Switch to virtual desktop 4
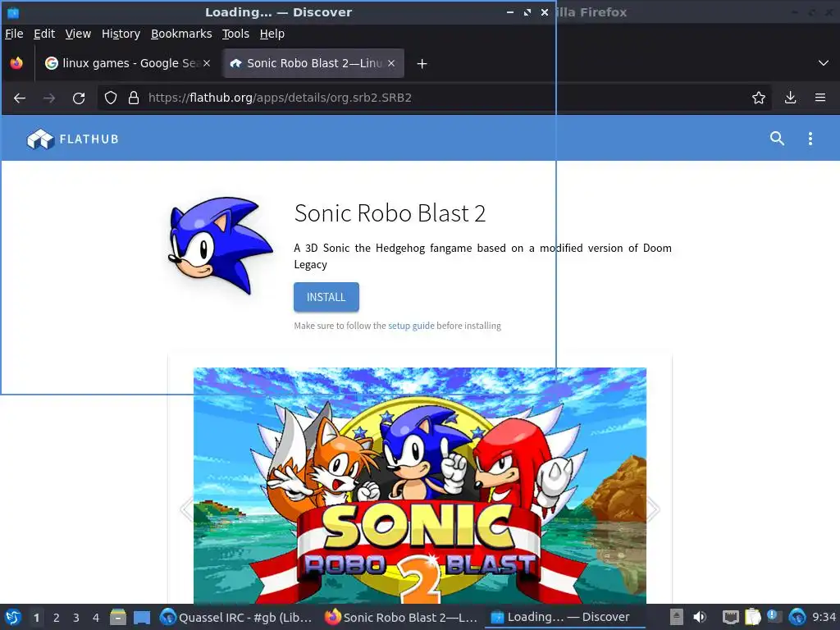The width and height of the screenshot is (840, 630). 96,618
